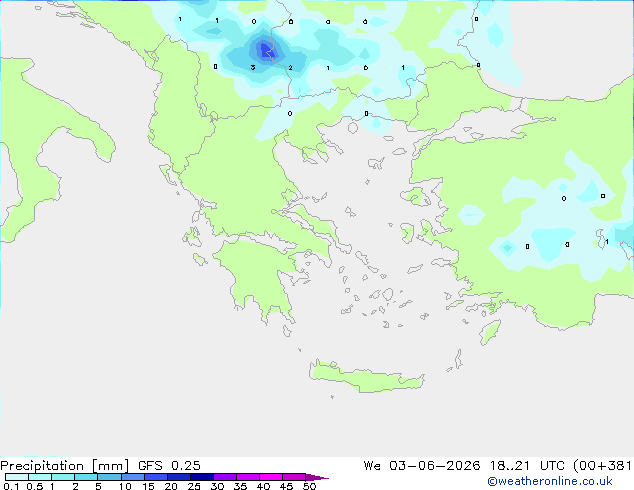Click the '3' precipitation value on map

(x=253, y=68)
